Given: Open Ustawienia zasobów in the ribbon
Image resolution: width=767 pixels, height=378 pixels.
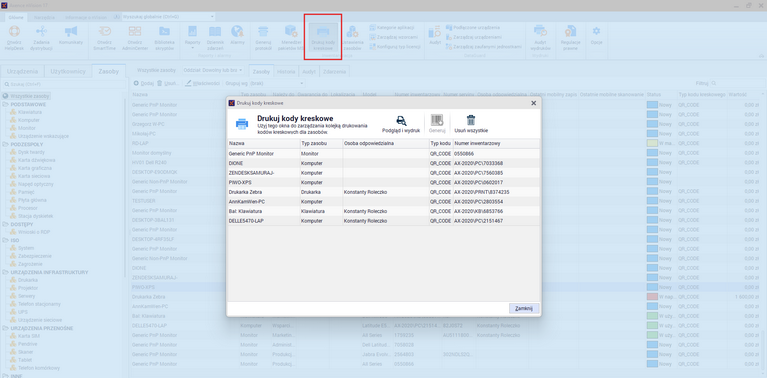Looking at the screenshot, I should (352, 37).
